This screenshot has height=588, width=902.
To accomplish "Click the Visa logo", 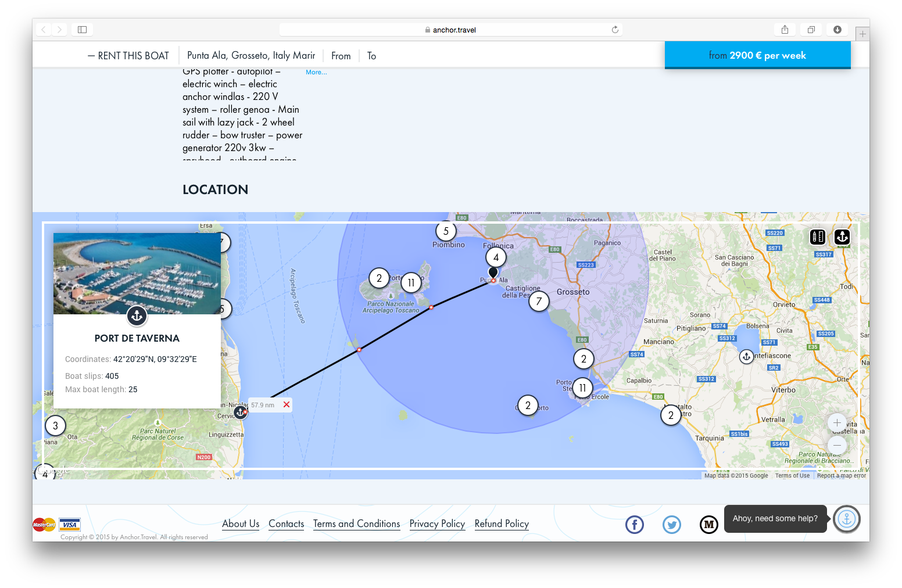I will 70,525.
